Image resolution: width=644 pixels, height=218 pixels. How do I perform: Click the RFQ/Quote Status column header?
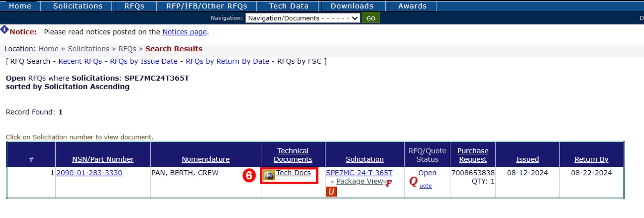[427, 155]
